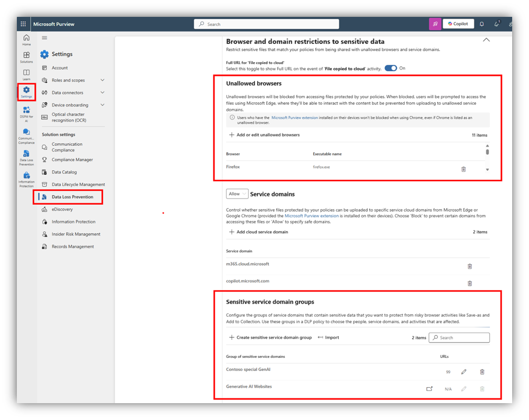The height and width of the screenshot is (420, 529).
Task: Open Information Protection in the icon rail
Action: pos(26,180)
